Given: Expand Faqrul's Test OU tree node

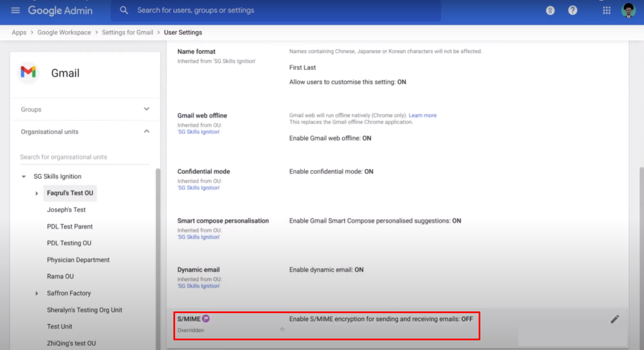Looking at the screenshot, I should pos(37,193).
